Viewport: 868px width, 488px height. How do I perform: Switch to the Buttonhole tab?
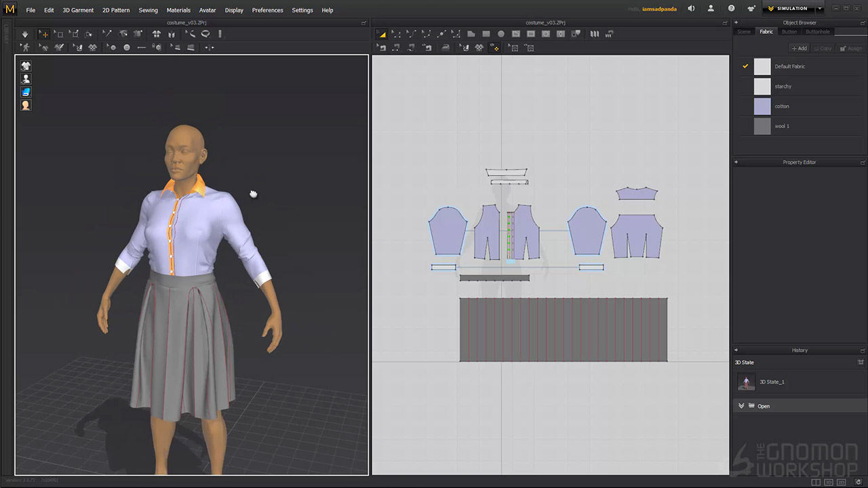pos(817,32)
